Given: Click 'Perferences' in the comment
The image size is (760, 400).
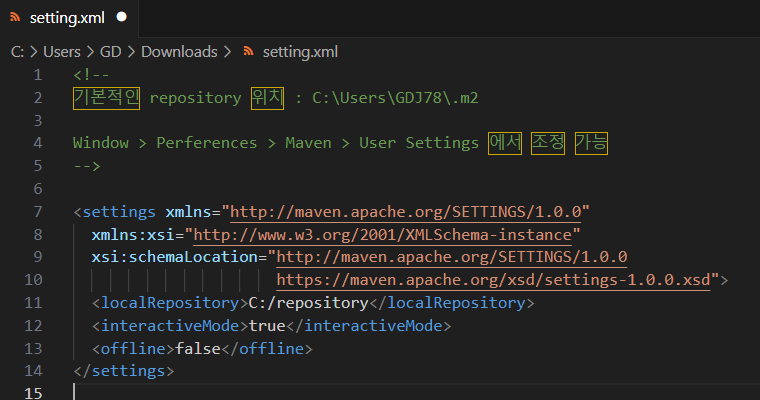Looking at the screenshot, I should (x=206, y=143).
